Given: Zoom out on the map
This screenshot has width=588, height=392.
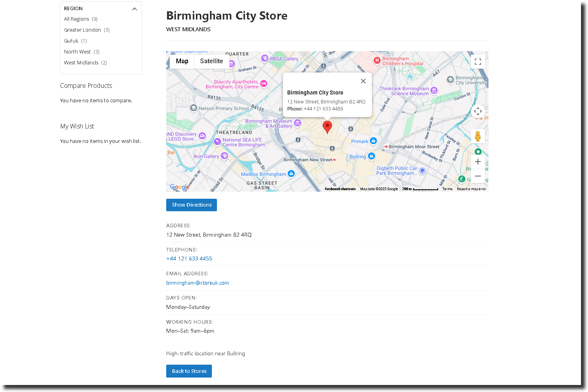Looking at the screenshot, I should tap(478, 176).
